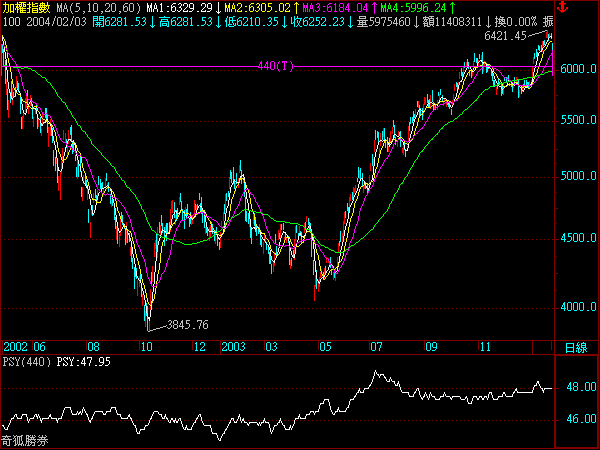Select the 440(T) horizontal line label
Screen dimensions: 600x450
point(276,67)
